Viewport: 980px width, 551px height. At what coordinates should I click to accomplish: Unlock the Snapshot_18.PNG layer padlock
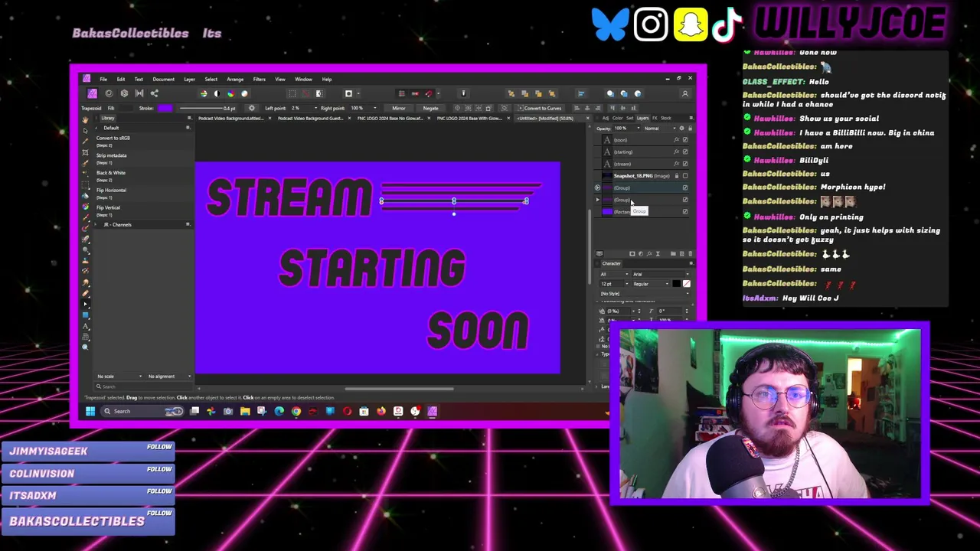pos(676,176)
